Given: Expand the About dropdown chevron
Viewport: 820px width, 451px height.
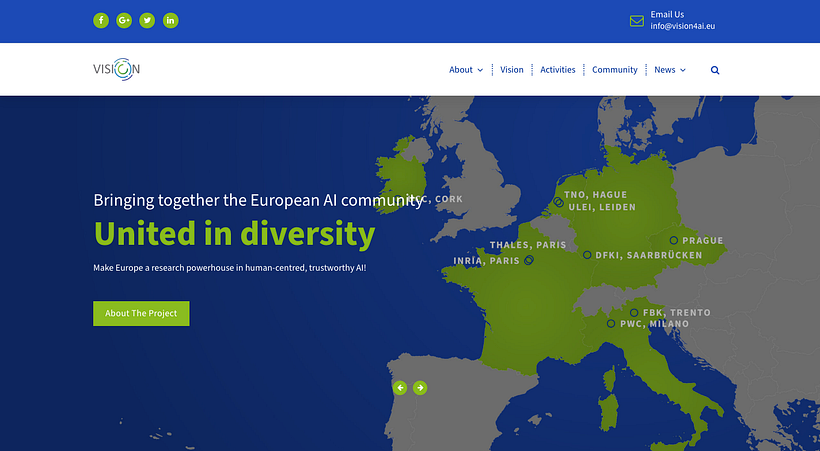Looking at the screenshot, I should (x=480, y=70).
